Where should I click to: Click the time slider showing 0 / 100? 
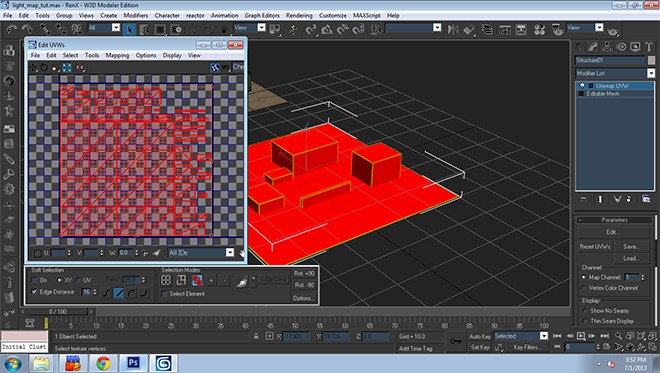57,312
